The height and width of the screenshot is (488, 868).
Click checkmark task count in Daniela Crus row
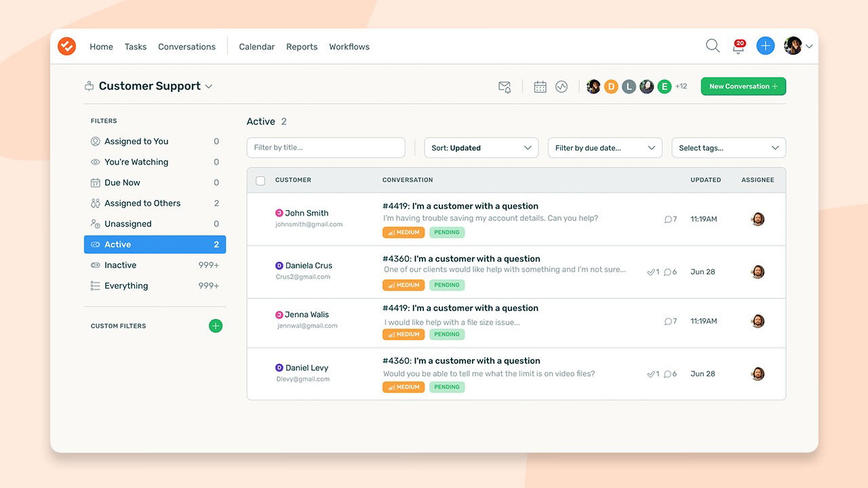[x=653, y=272]
